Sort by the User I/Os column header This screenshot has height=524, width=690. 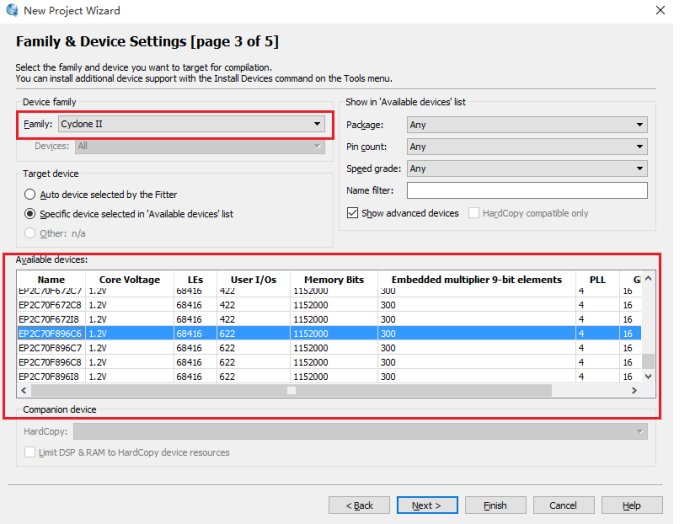pyautogui.click(x=253, y=280)
